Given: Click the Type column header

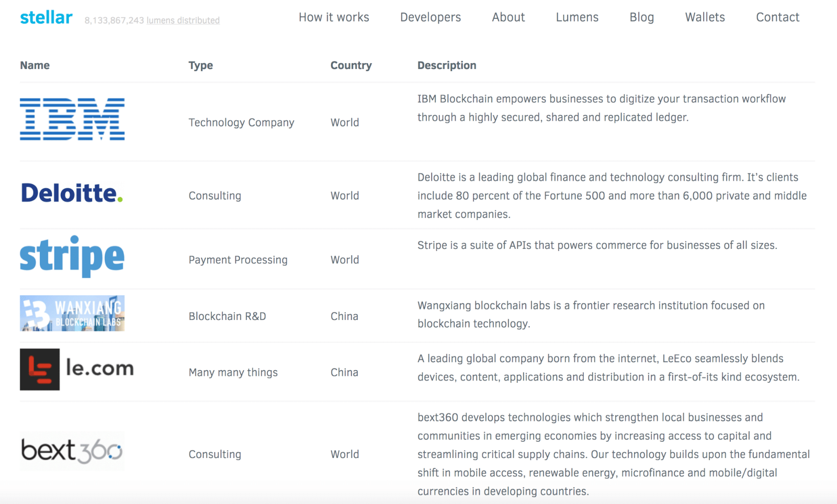Looking at the screenshot, I should click(x=201, y=65).
